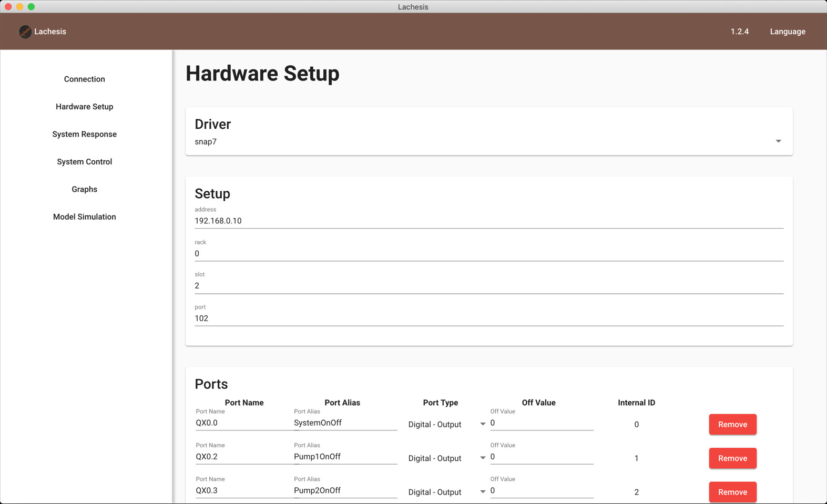
Task: Remove the Pump1OnOff port row
Action: (x=732, y=458)
